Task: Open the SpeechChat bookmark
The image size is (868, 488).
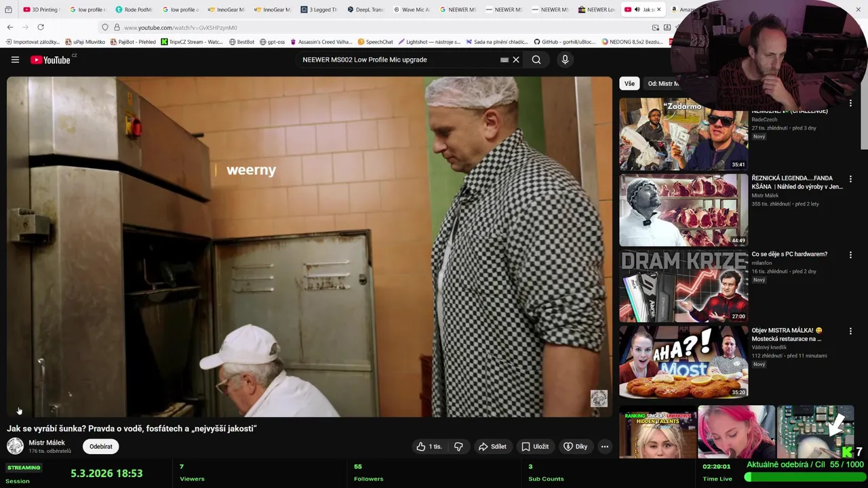Action: [x=375, y=42]
